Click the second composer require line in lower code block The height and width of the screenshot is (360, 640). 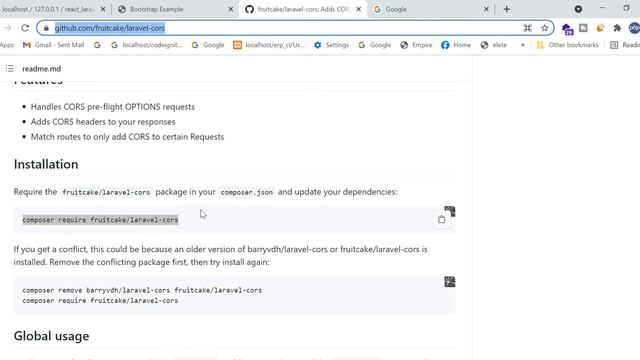tap(100, 300)
